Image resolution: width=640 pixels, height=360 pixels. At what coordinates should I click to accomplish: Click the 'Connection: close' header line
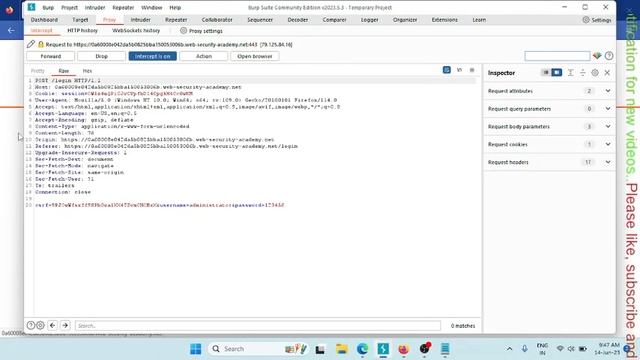[63, 192]
